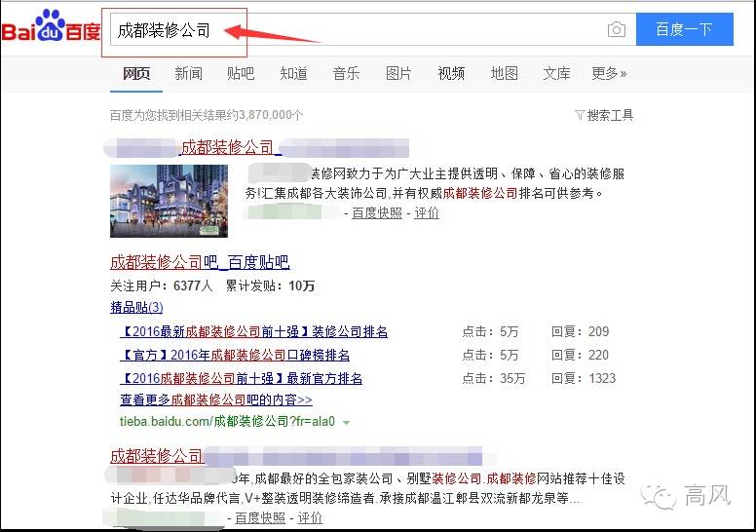Open 成都装修公司吧_百度贴吧 result
This screenshot has height=532, width=756.
pos(200,262)
